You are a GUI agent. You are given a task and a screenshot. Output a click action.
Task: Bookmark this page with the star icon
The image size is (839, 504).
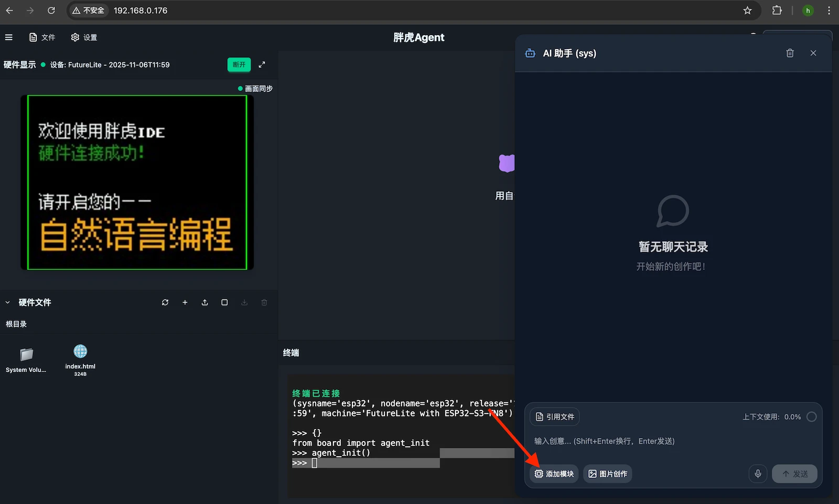pyautogui.click(x=747, y=10)
